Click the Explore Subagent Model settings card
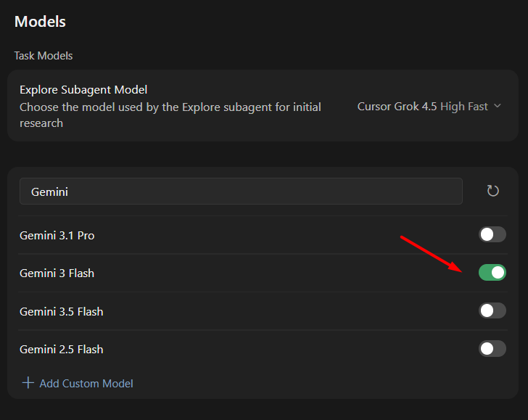Image resolution: width=528 pixels, height=420 pixels. tap(263, 106)
